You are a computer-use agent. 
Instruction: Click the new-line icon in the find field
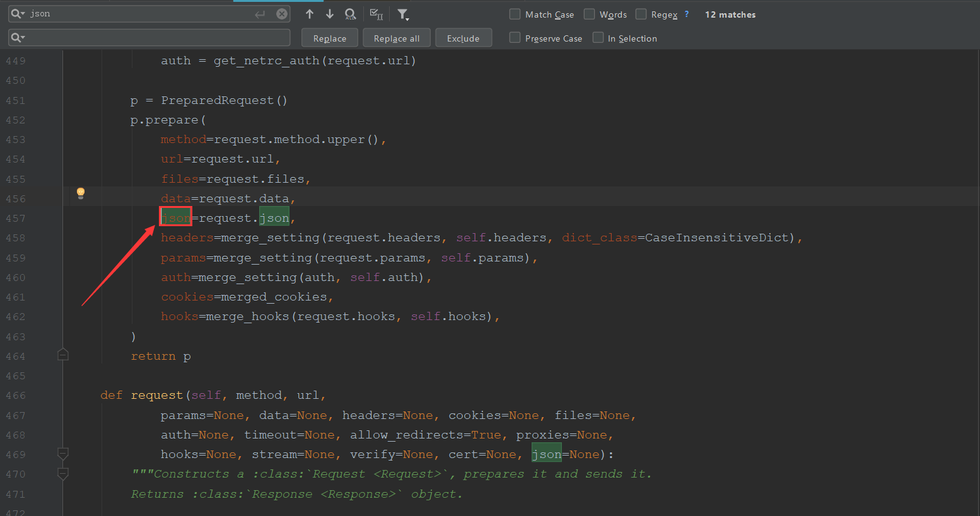point(260,14)
